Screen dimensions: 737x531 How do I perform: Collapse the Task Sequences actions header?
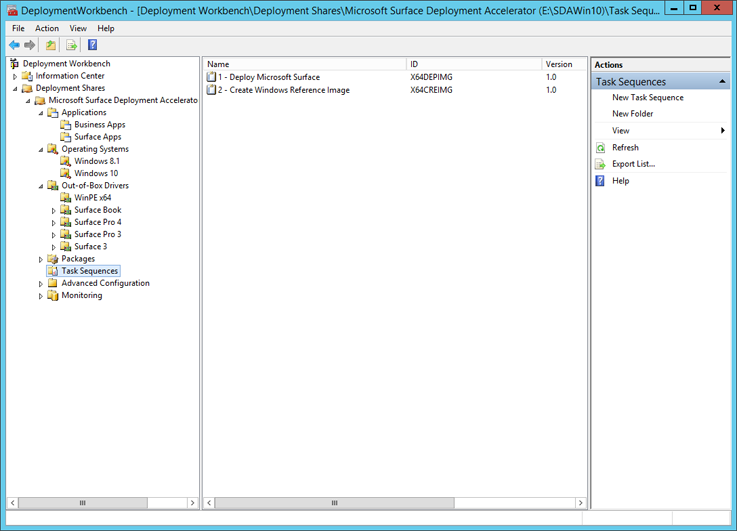pyautogui.click(x=722, y=82)
